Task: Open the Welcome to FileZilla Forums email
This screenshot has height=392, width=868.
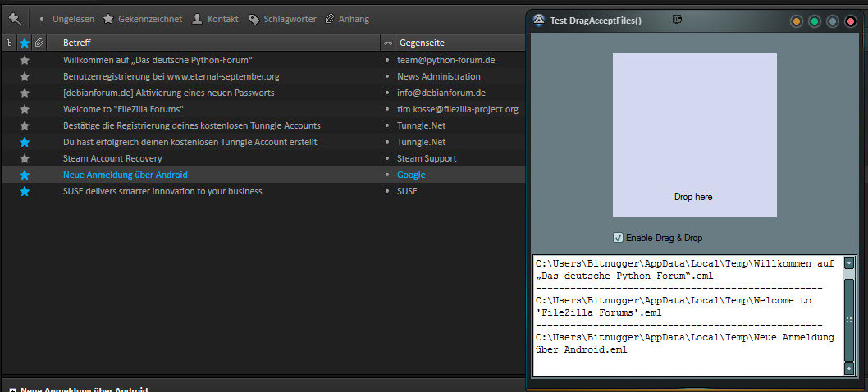Action: point(123,109)
